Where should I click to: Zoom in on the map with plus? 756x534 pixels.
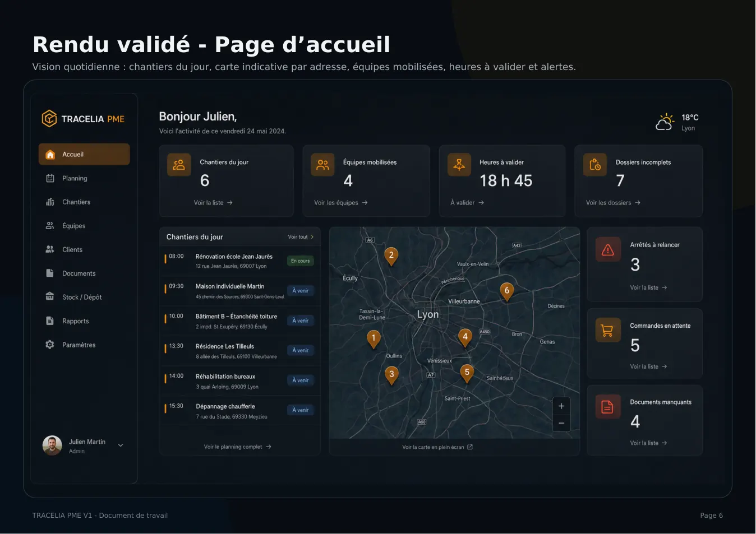point(561,406)
